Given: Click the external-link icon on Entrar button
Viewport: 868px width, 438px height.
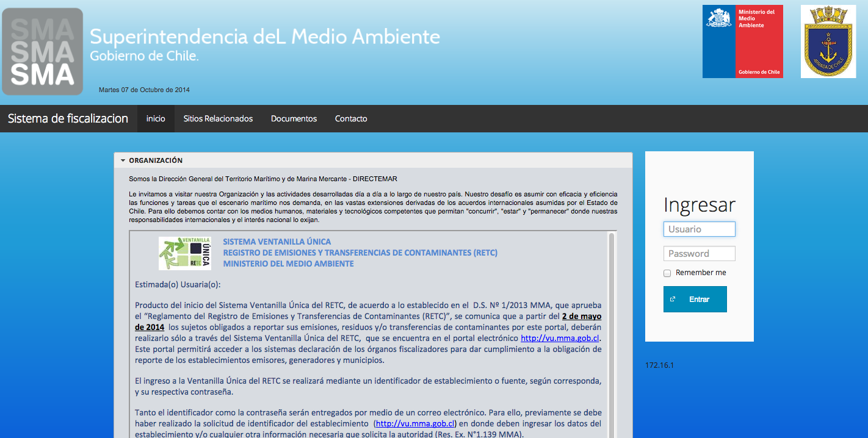Looking at the screenshot, I should [673, 300].
